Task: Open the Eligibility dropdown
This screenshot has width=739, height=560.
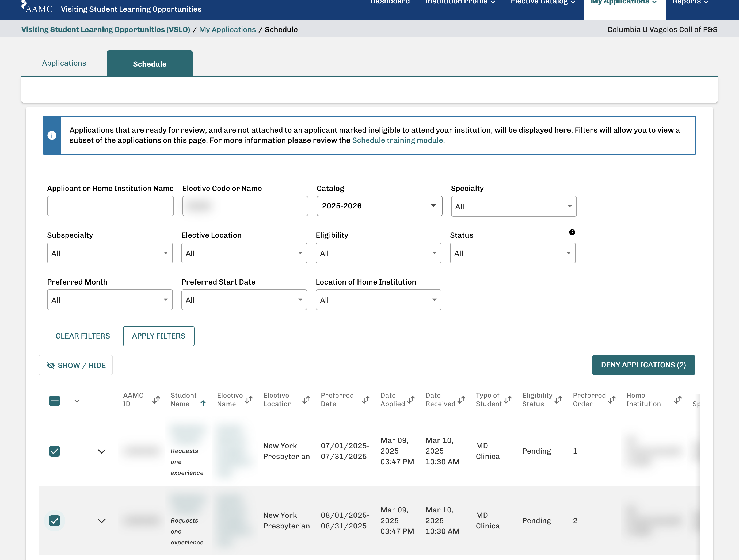Action: [x=378, y=253]
